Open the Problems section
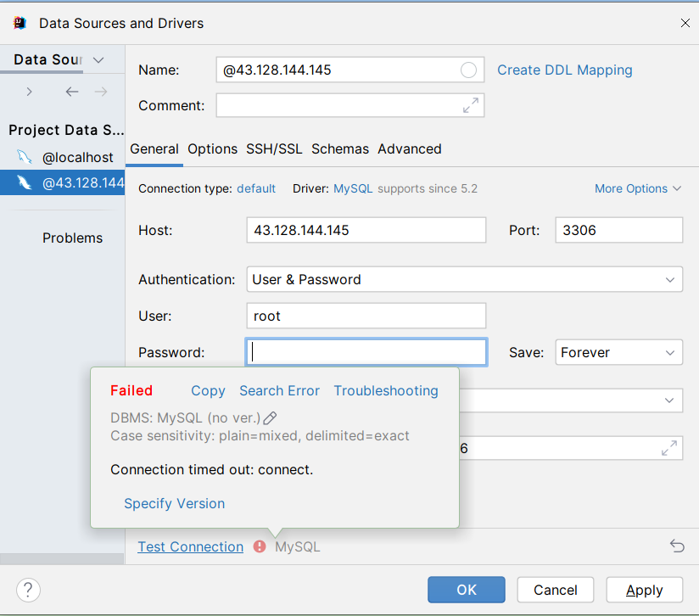The image size is (699, 616). [72, 238]
